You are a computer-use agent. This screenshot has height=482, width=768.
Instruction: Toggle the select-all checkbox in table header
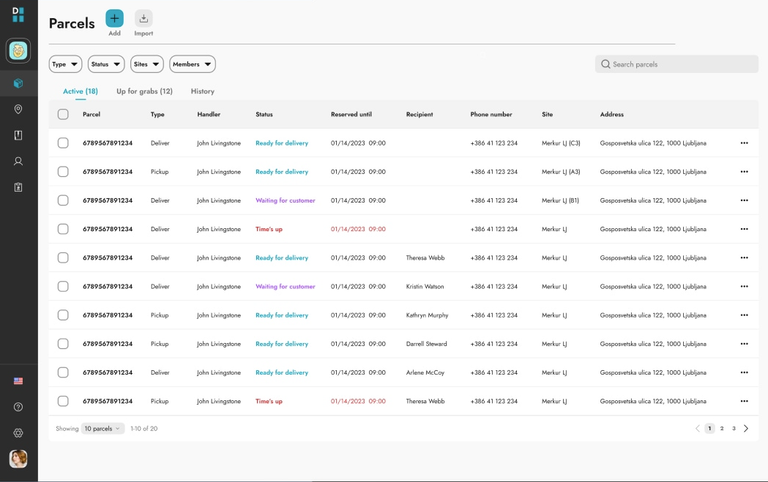coord(63,114)
